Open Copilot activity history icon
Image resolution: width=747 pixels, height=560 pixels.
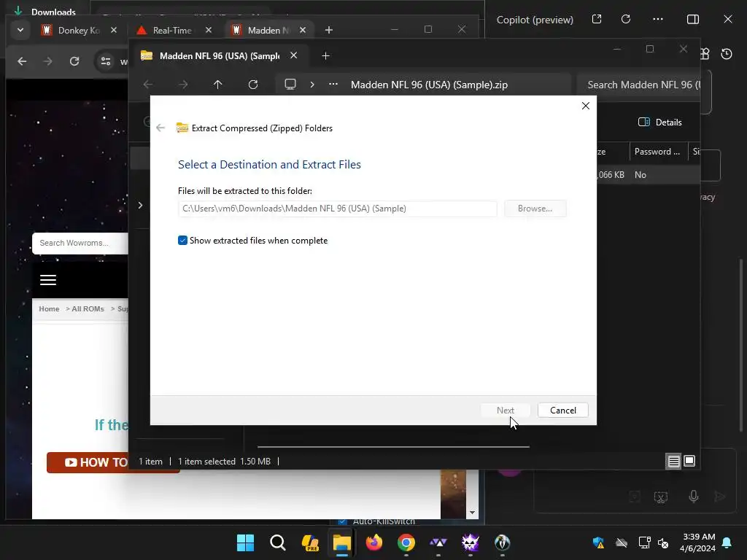(727, 54)
